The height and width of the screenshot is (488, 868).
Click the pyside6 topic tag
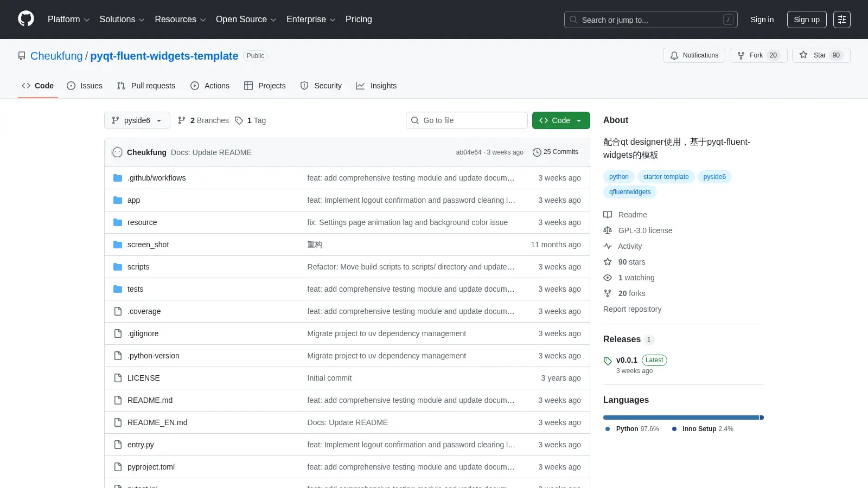(714, 177)
